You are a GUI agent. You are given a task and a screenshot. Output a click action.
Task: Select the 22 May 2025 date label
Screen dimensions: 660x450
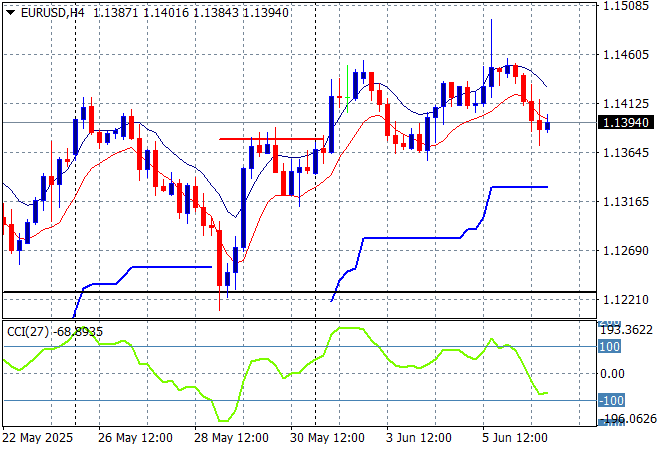tap(37, 438)
